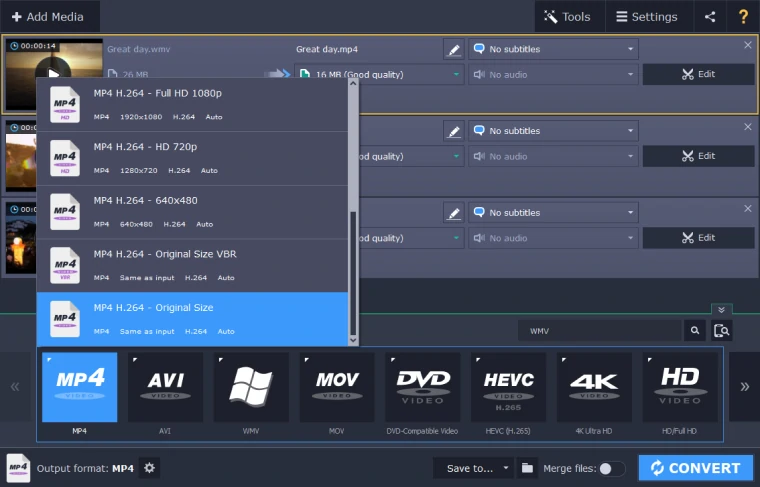Expand the second file's No subtitles dropdown

pyautogui.click(x=553, y=131)
